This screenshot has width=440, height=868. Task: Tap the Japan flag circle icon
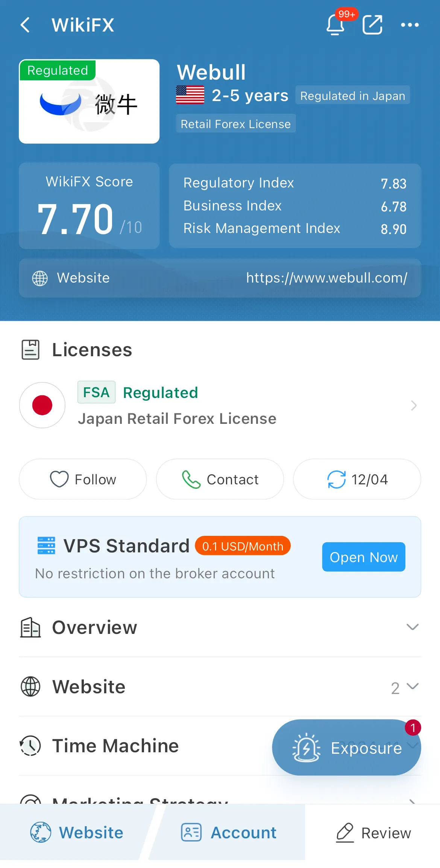coord(42,405)
